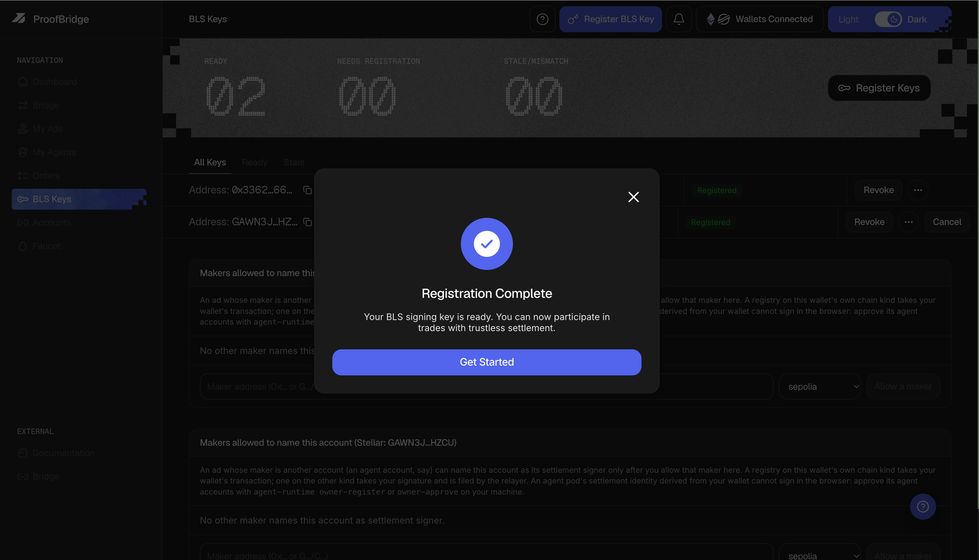Switch to the All Keys tab
979x560 pixels.
(210, 163)
